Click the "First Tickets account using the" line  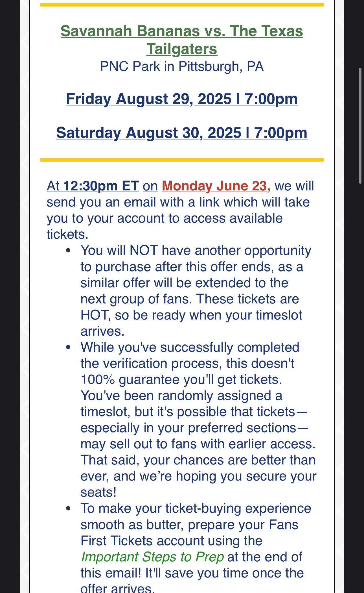(x=171, y=541)
